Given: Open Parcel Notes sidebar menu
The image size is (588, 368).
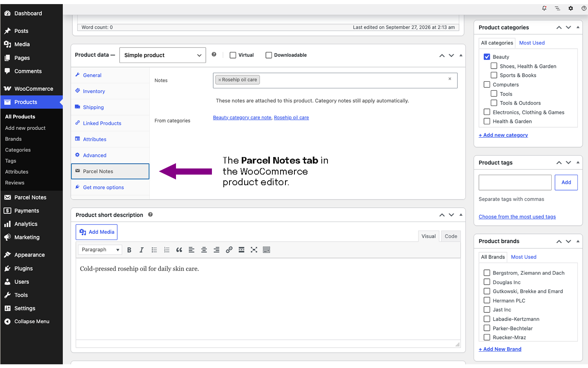Looking at the screenshot, I should point(31,197).
